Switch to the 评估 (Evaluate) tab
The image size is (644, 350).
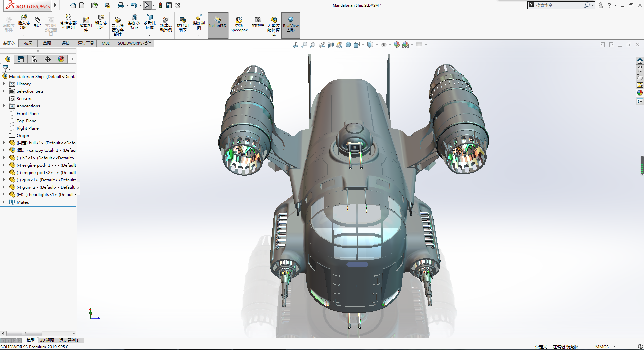tap(66, 43)
